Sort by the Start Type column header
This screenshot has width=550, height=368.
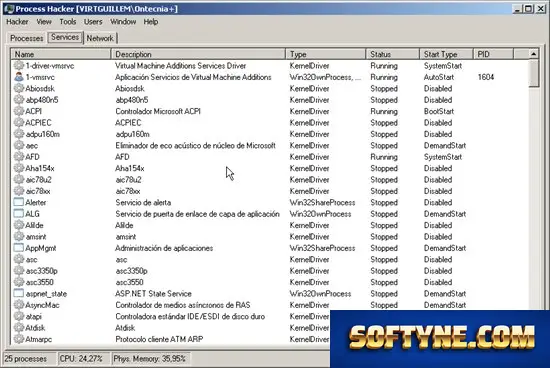click(x=446, y=54)
